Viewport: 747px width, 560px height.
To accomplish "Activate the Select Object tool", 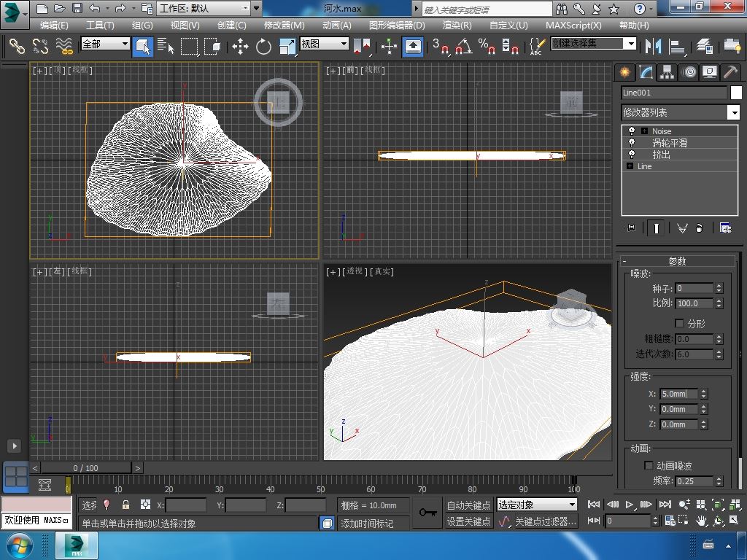I will (143, 46).
